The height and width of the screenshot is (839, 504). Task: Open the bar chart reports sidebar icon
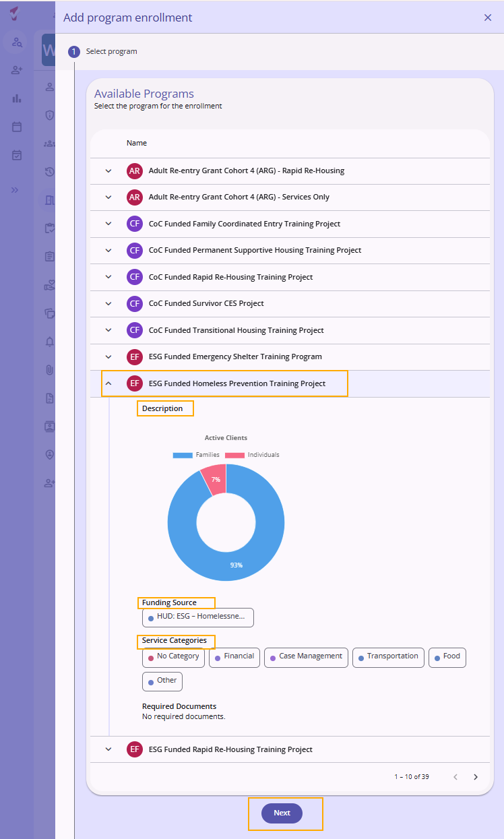[17, 98]
